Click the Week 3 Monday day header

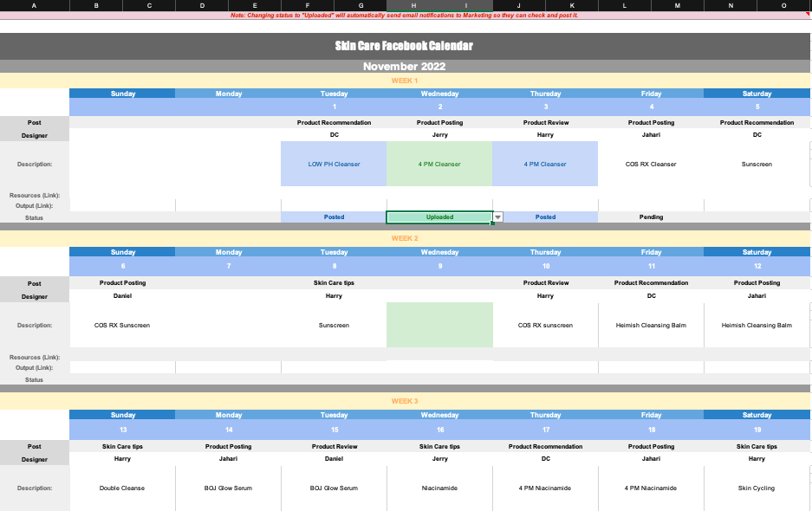(x=229, y=415)
